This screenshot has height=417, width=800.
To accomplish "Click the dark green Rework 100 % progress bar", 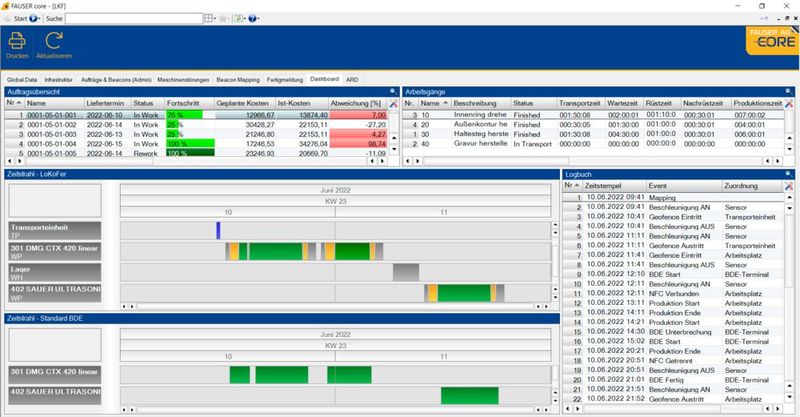I will point(190,153).
